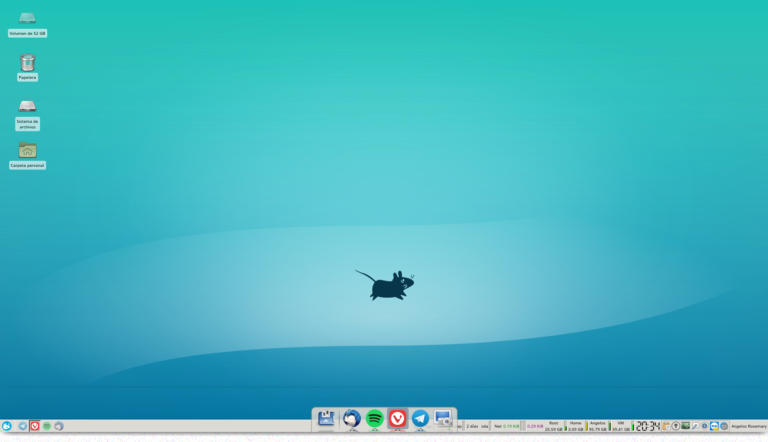Select the Papelera trash icon
The height and width of the screenshot is (442, 768).
[27, 63]
